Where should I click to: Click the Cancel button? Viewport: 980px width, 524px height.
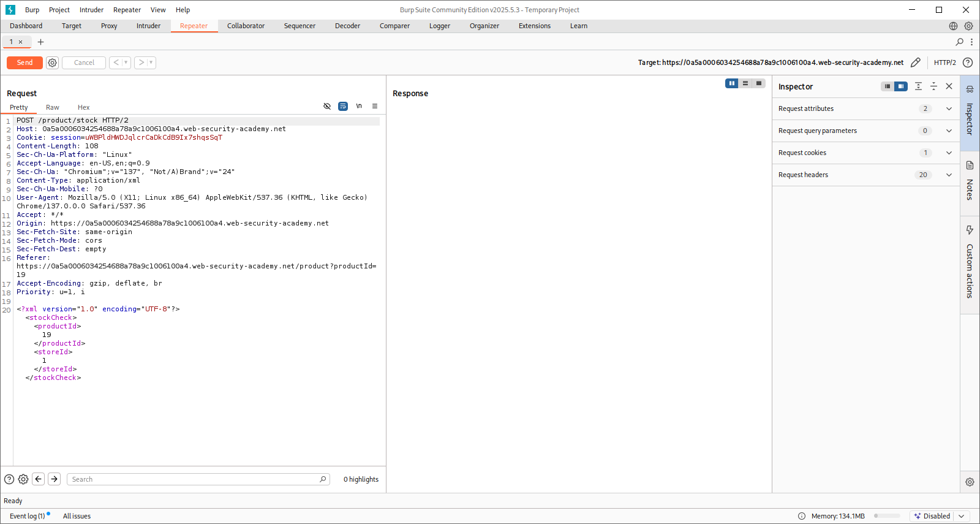pos(84,63)
